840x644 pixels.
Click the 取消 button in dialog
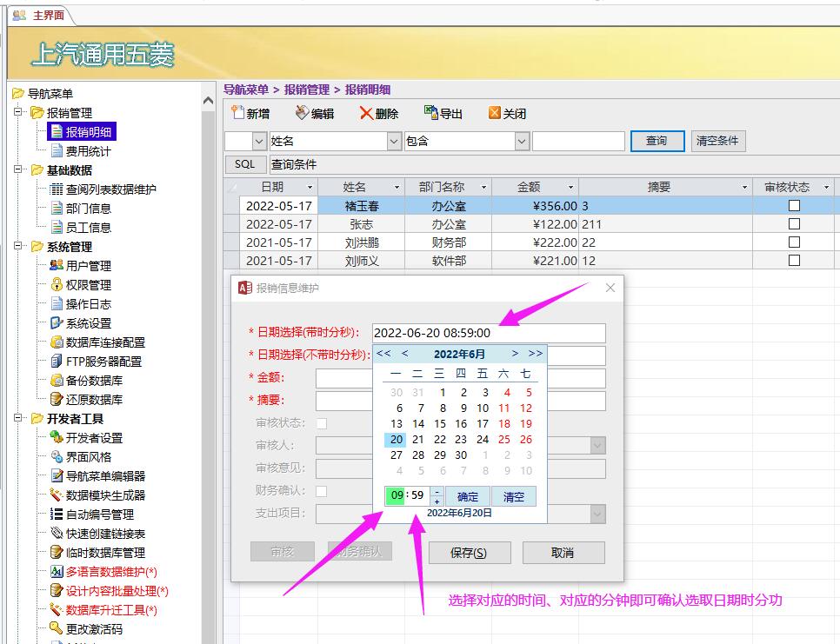[x=563, y=553]
